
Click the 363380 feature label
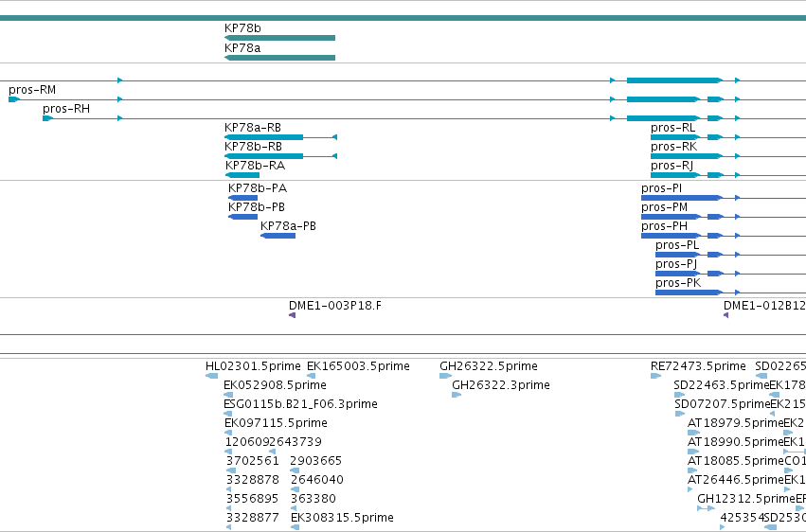[x=313, y=499]
